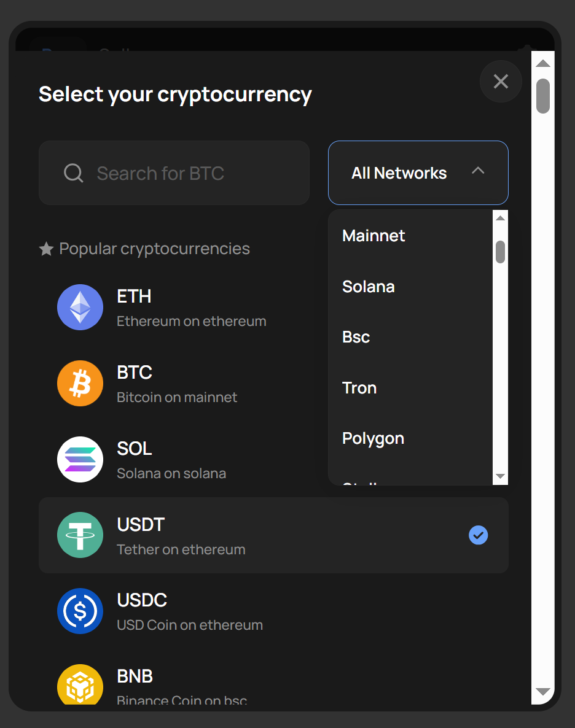Screen dimensions: 575x728
Task: Close the cryptocurrency selection dialog
Action: click(501, 81)
